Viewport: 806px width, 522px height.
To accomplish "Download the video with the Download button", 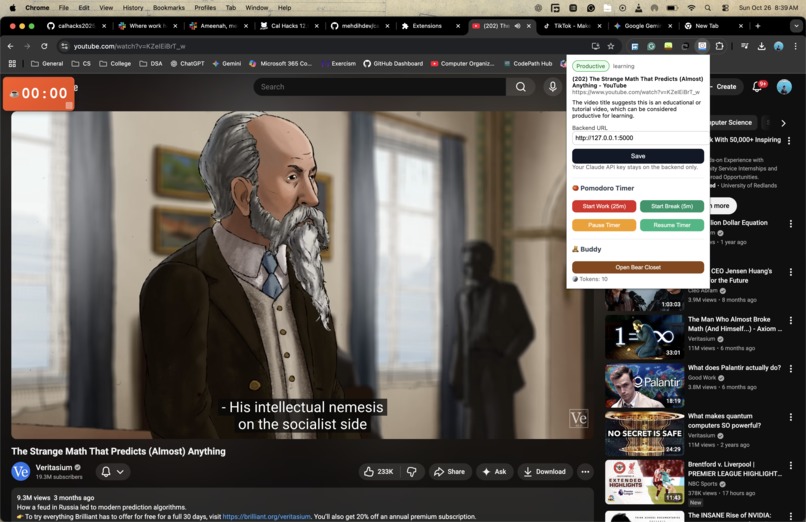I will point(545,472).
